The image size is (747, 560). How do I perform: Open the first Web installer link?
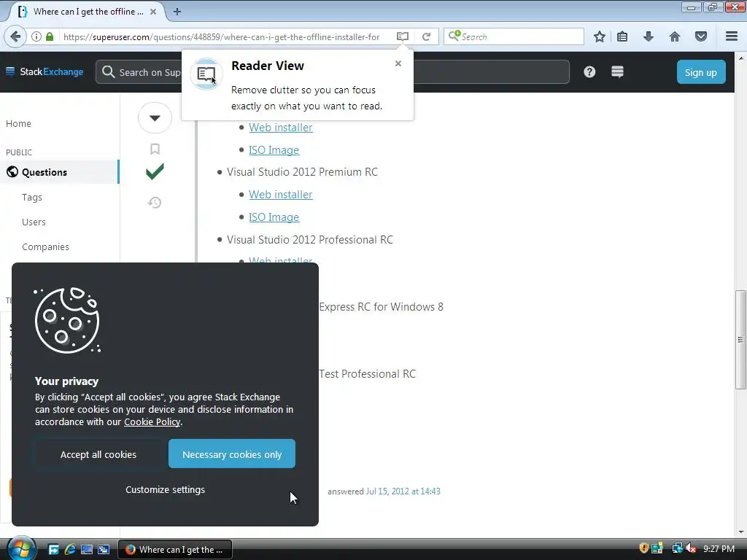pyautogui.click(x=281, y=128)
